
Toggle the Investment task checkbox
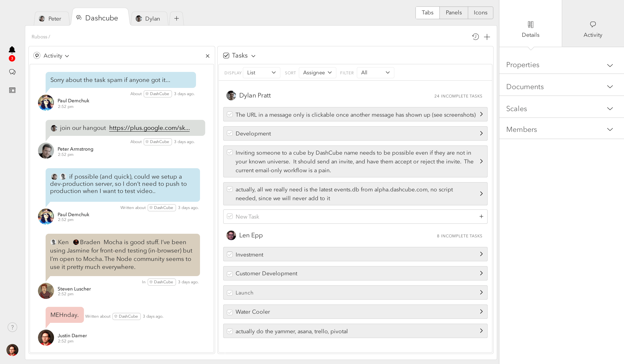tap(230, 255)
